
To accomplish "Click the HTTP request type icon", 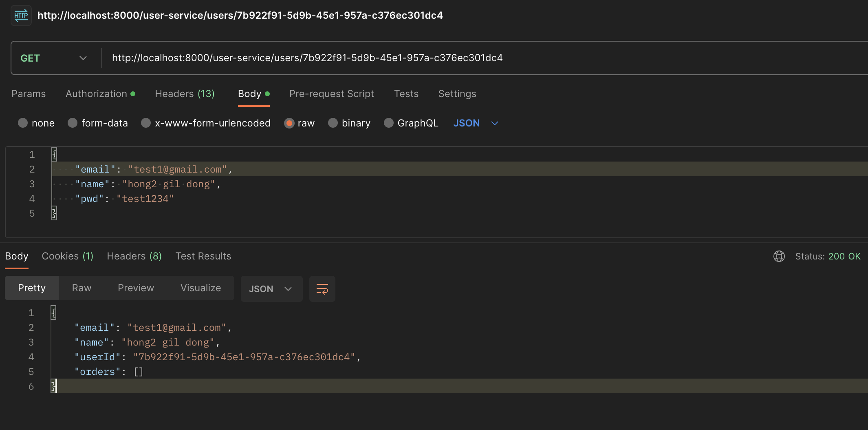I will [20, 15].
